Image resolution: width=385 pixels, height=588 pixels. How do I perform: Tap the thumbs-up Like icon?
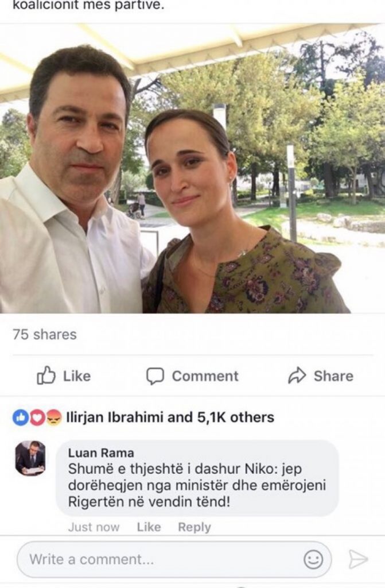pos(46,376)
